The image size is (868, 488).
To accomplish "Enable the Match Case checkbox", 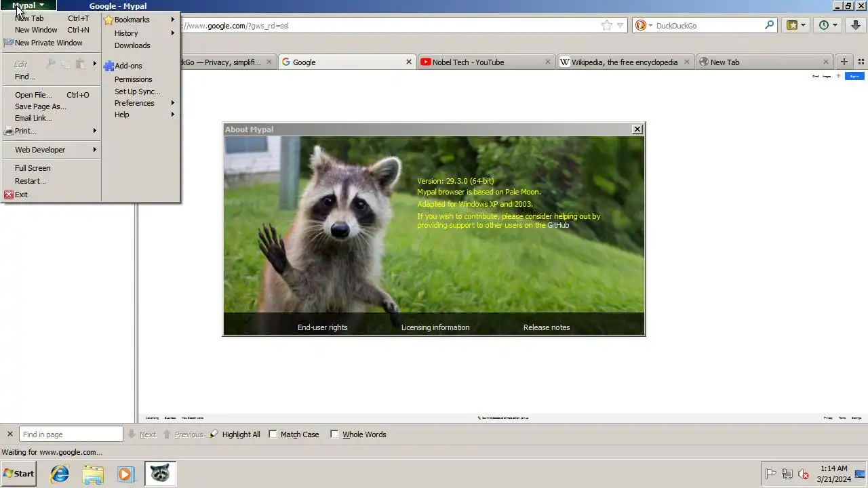I will [x=273, y=434].
